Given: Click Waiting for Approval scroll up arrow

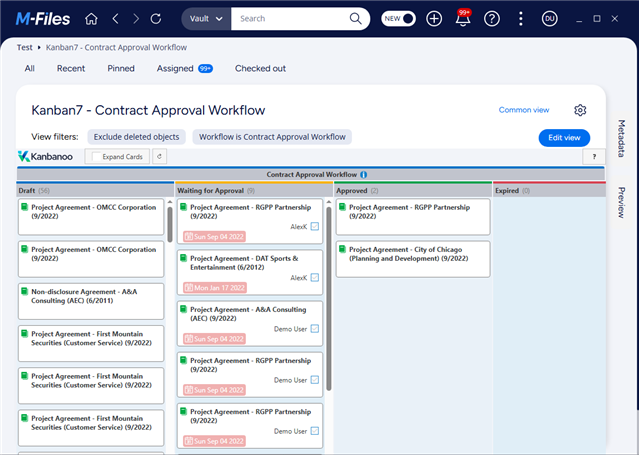Looking at the screenshot, I should [x=329, y=202].
